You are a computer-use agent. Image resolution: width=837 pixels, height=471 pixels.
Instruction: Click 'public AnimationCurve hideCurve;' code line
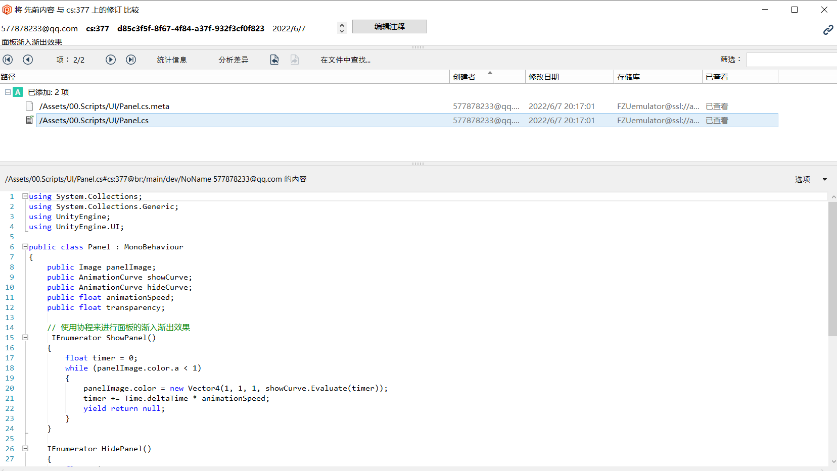tap(119, 287)
